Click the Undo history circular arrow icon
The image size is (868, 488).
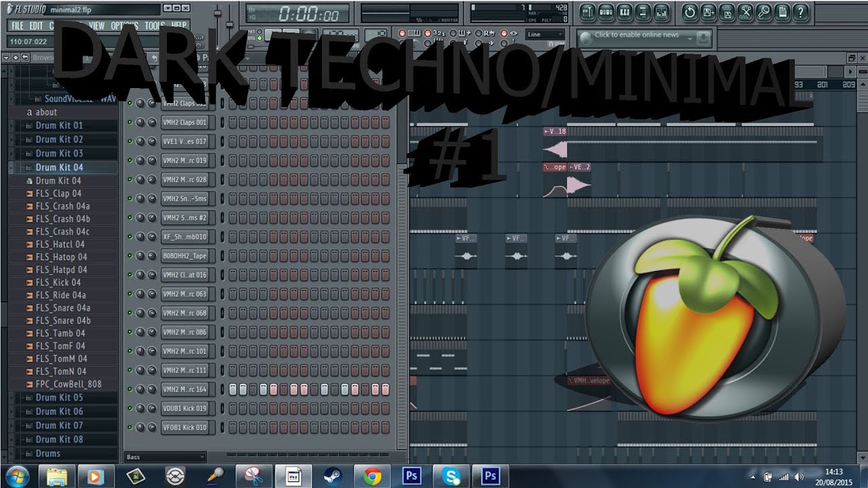pyautogui.click(x=690, y=12)
